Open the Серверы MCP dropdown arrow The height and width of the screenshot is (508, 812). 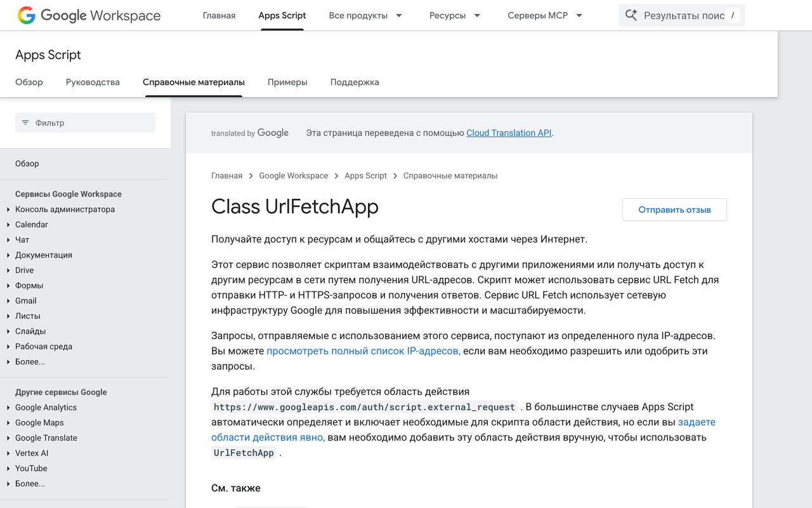point(579,15)
